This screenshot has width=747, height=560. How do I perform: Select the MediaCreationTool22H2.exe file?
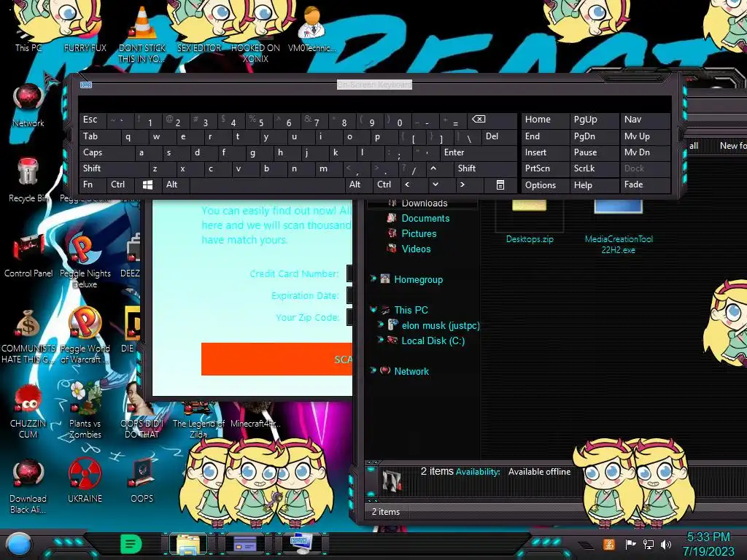click(619, 227)
